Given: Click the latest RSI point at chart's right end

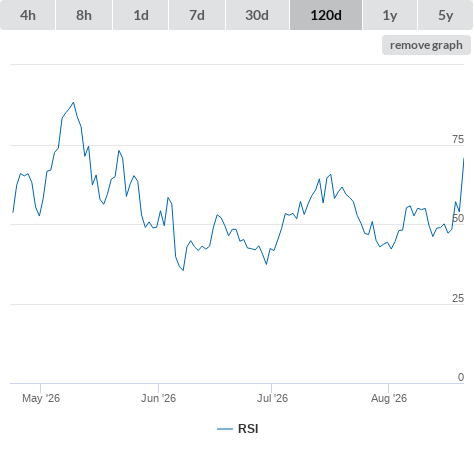Looking at the screenshot, I should 463,159.
